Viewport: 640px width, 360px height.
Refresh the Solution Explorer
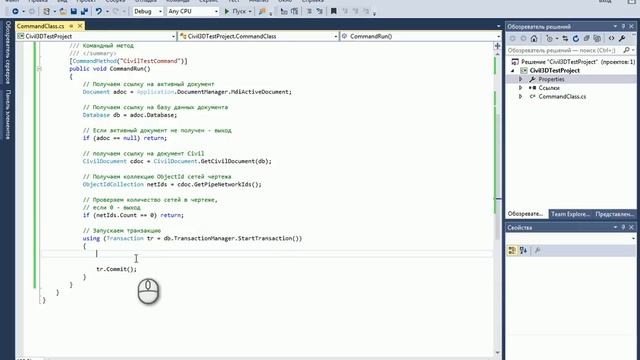tap(576, 39)
